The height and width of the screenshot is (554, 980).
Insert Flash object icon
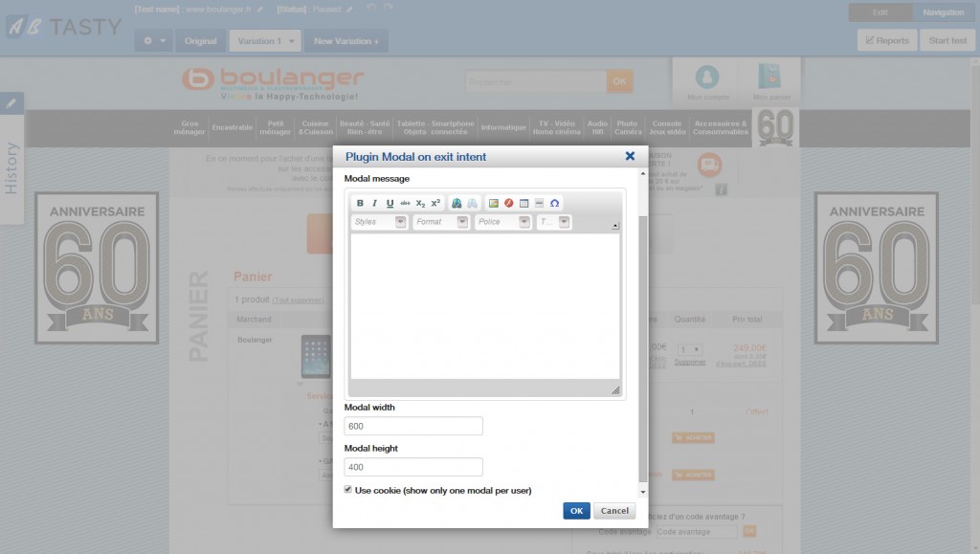(509, 203)
